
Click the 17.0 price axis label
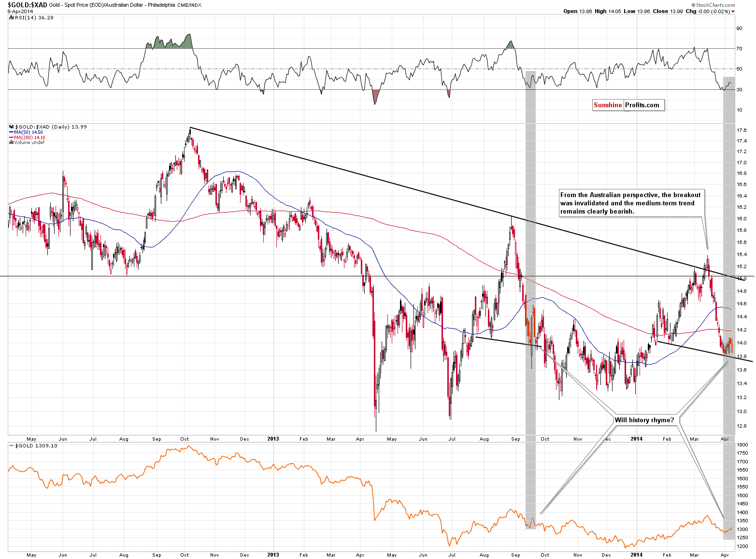point(742,163)
